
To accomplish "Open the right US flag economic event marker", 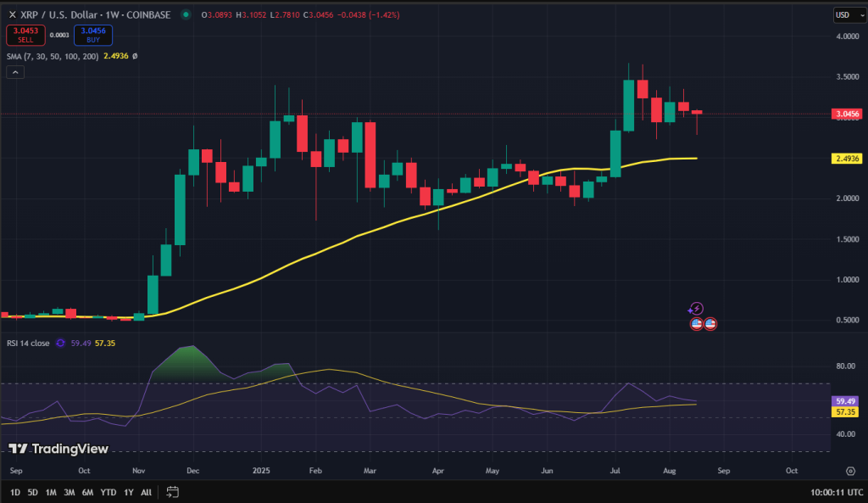I will point(710,324).
